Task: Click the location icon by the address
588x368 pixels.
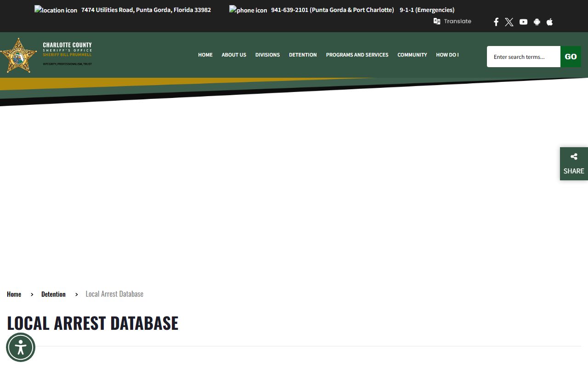Action: pyautogui.click(x=56, y=10)
